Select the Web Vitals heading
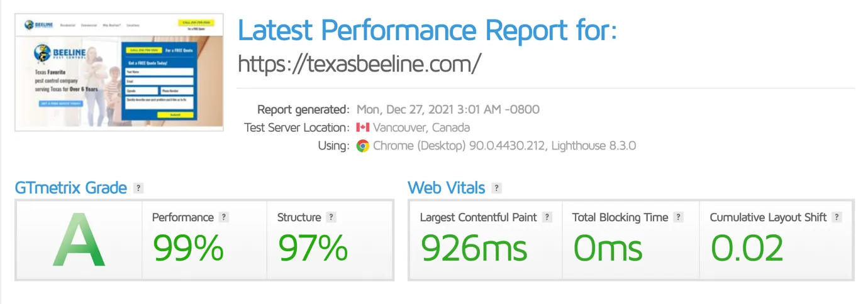 [447, 188]
